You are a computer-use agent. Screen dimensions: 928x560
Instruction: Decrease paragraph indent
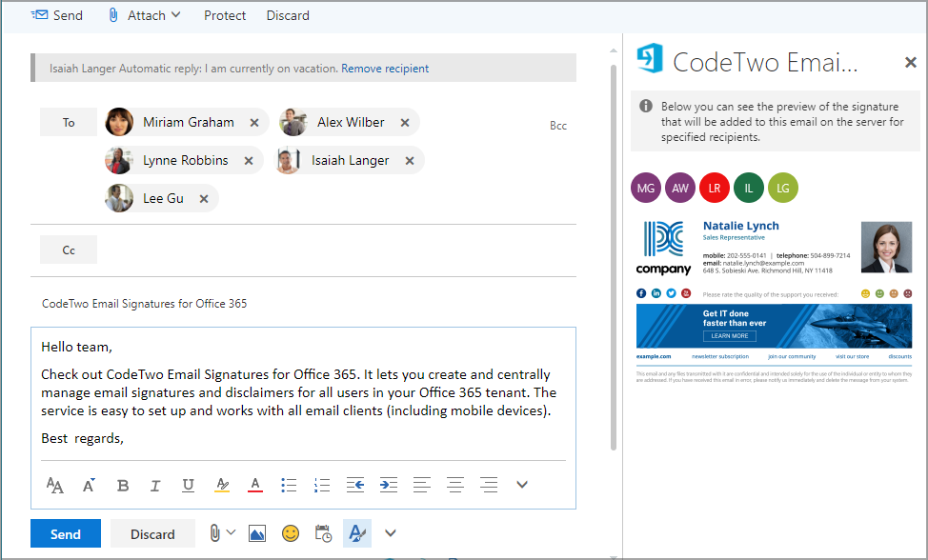(x=355, y=486)
